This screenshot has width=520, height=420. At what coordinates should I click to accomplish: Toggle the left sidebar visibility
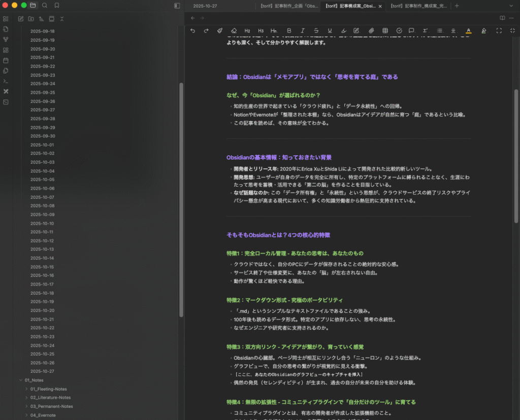[177, 6]
